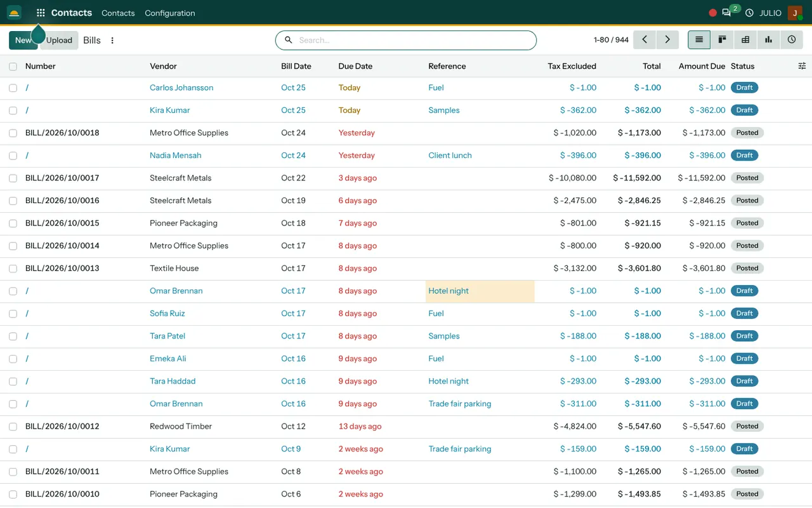Open the Configuration menu
The image size is (812, 508).
(x=170, y=13)
